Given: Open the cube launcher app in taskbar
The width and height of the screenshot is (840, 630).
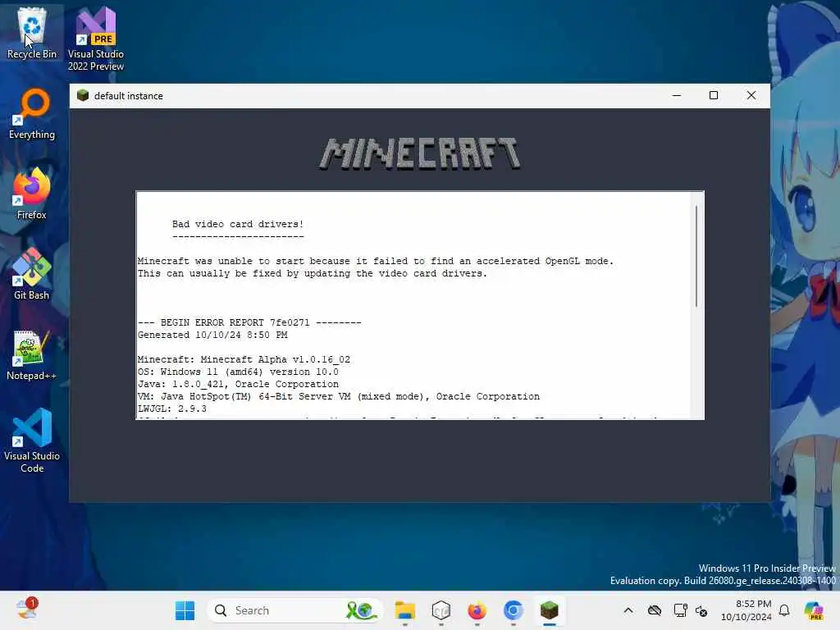Looking at the screenshot, I should 441,610.
